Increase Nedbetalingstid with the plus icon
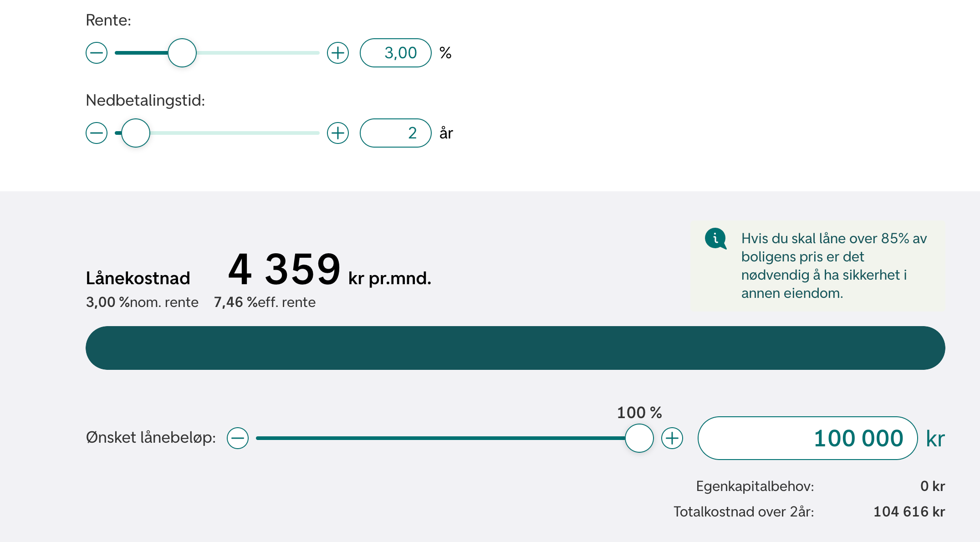Image resolution: width=980 pixels, height=542 pixels. (338, 133)
